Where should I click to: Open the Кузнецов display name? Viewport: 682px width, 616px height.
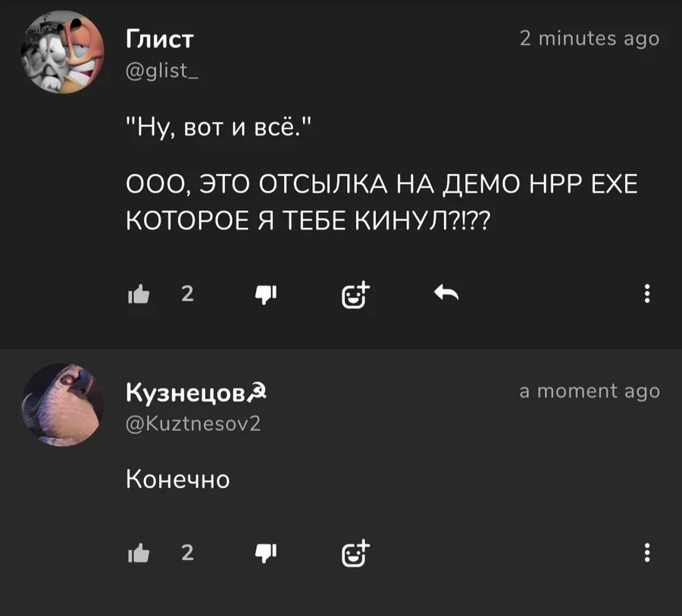click(x=196, y=392)
